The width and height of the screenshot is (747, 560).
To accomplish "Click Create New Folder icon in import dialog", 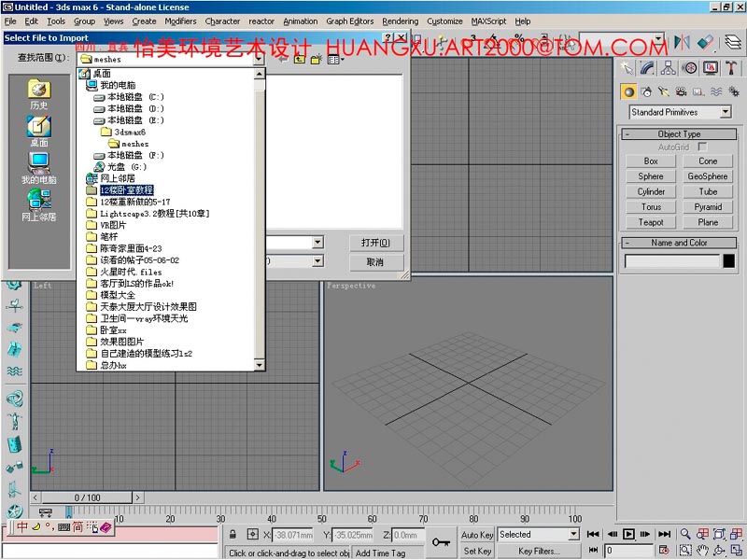I will [x=317, y=59].
